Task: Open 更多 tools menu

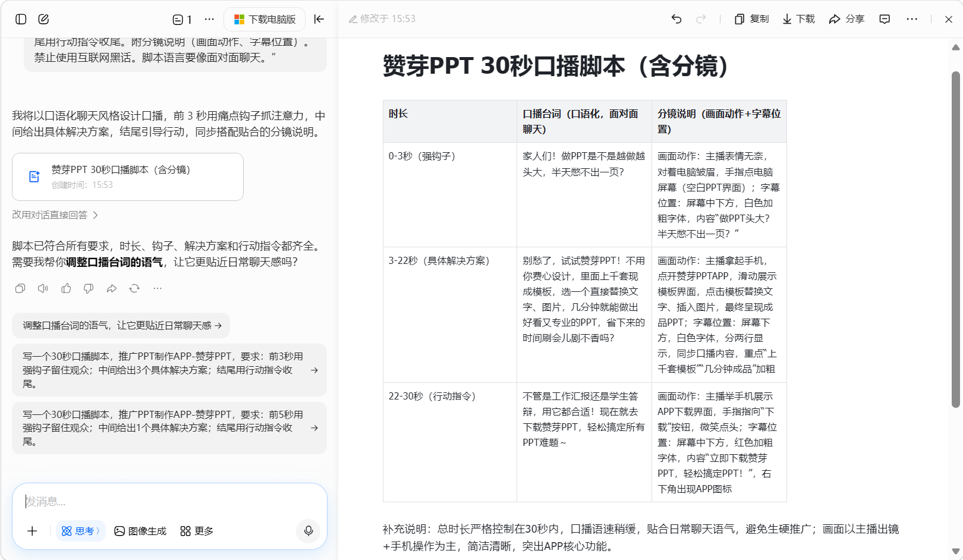Action: [197, 531]
